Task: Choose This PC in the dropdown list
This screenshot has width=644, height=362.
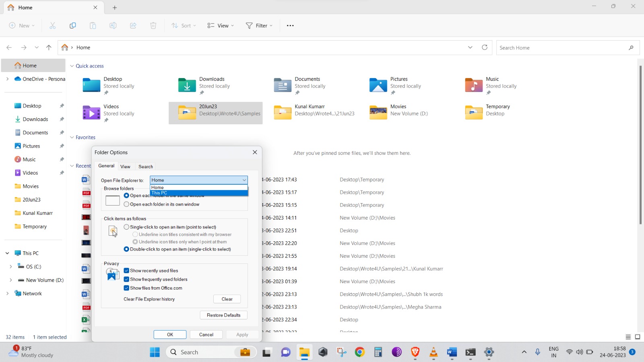Action: tap(199, 193)
